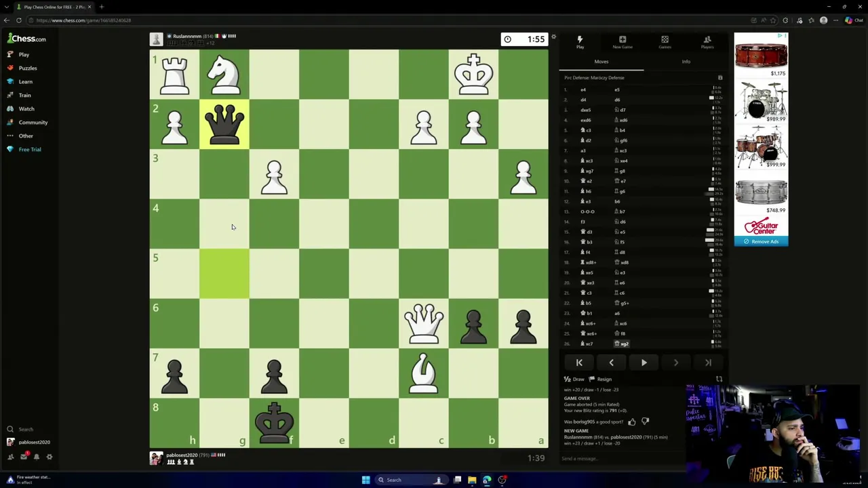Jump to the first move
Viewport: 868px width, 488px height.
click(579, 363)
